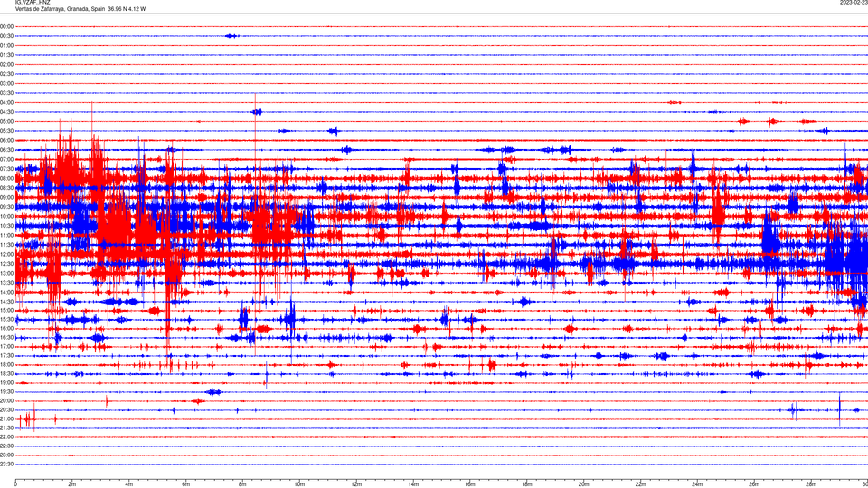The image size is (868, 488).
Task: Click the 4m tick label on axis
Action: point(129,484)
